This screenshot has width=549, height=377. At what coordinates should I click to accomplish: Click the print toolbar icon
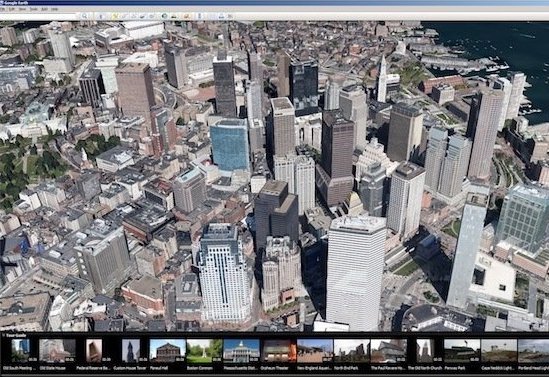[x=221, y=16]
